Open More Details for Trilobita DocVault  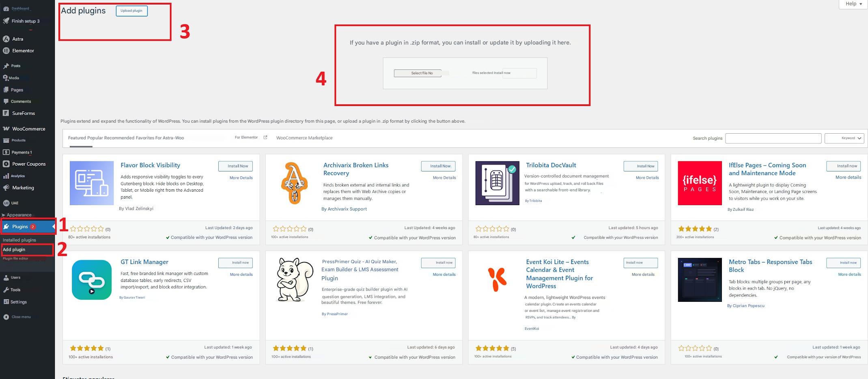(x=647, y=178)
